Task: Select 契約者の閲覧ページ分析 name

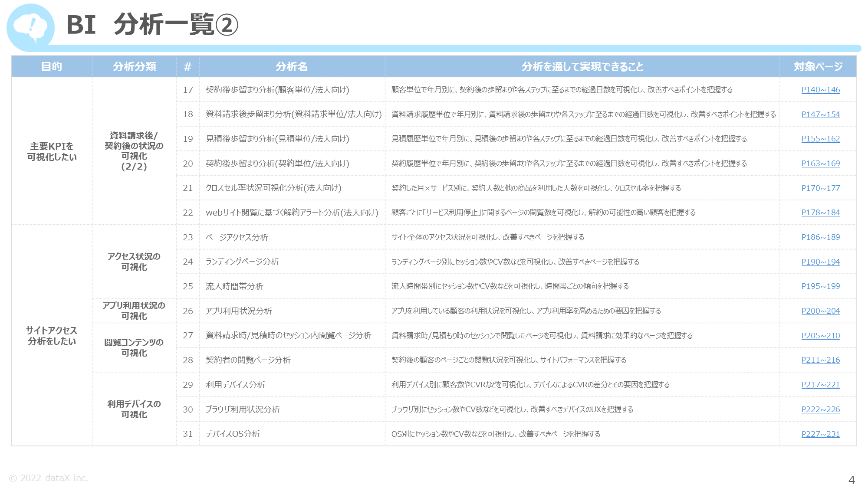Action: [x=248, y=360]
